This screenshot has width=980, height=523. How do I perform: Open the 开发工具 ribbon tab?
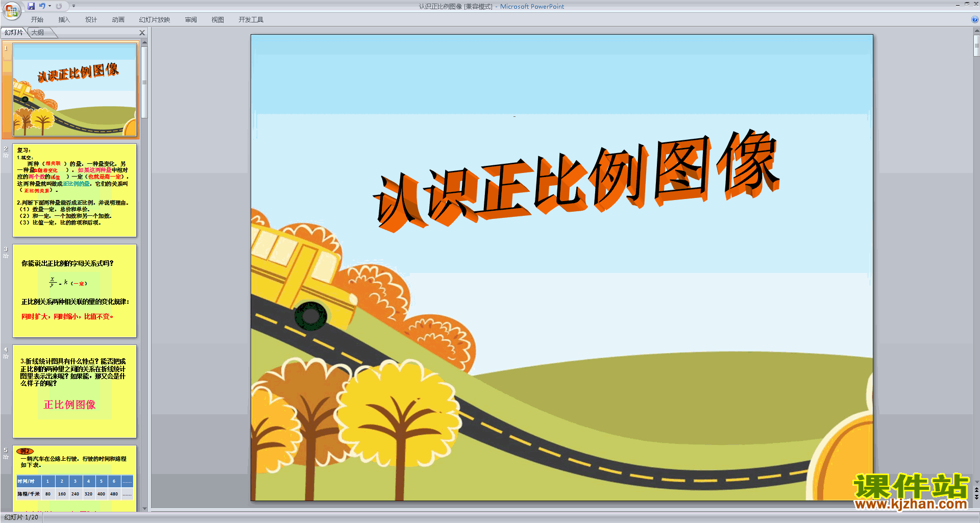251,20
